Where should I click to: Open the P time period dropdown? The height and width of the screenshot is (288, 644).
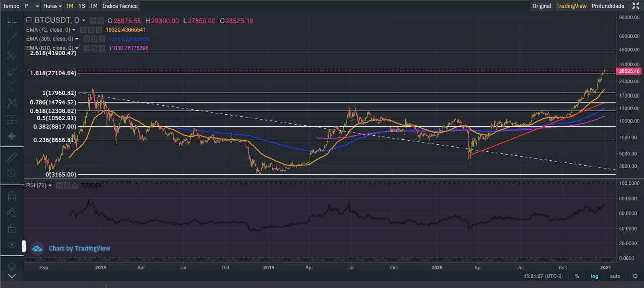point(32,6)
